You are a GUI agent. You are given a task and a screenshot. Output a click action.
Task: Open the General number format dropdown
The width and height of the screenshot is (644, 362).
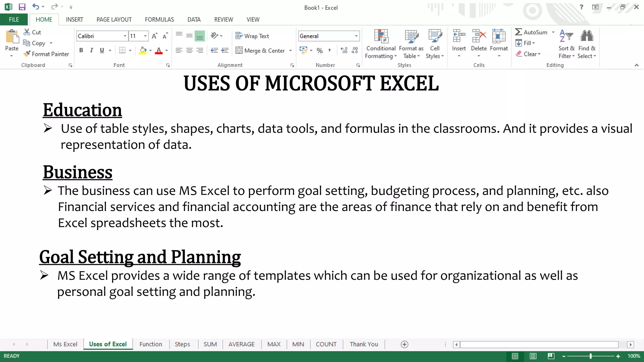pos(356,36)
